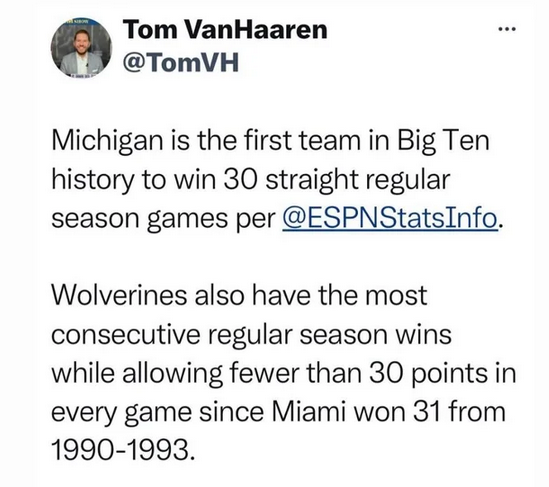Click the line starting 'Michigan is the first team'
549x487 pixels.
pos(270,140)
